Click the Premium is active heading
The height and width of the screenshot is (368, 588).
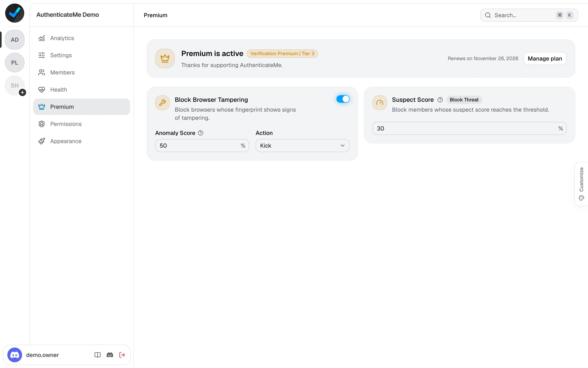(212, 54)
